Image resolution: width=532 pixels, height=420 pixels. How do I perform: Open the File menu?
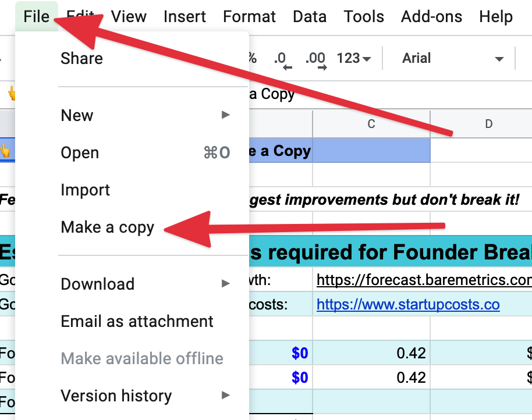tap(37, 17)
